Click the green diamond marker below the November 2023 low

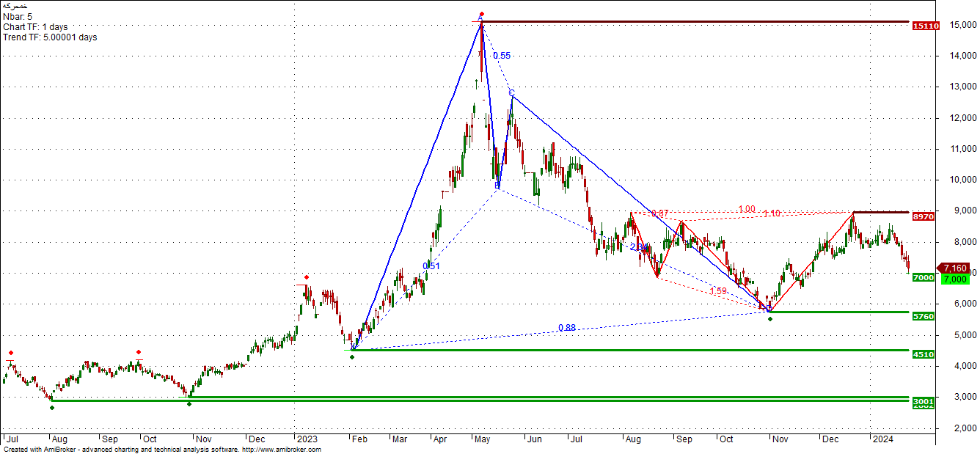click(x=769, y=319)
